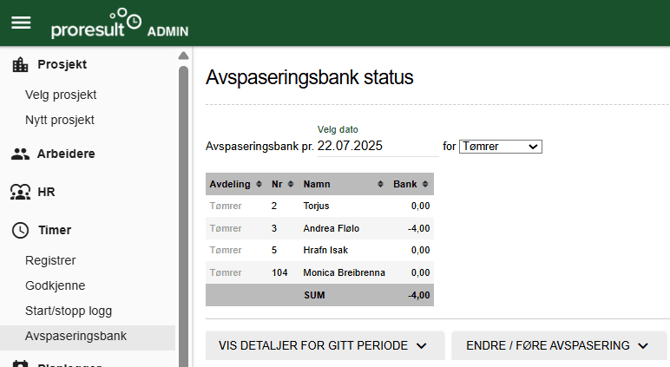Click the Arbeidere people icon
This screenshot has height=367, width=670.
tap(20, 154)
